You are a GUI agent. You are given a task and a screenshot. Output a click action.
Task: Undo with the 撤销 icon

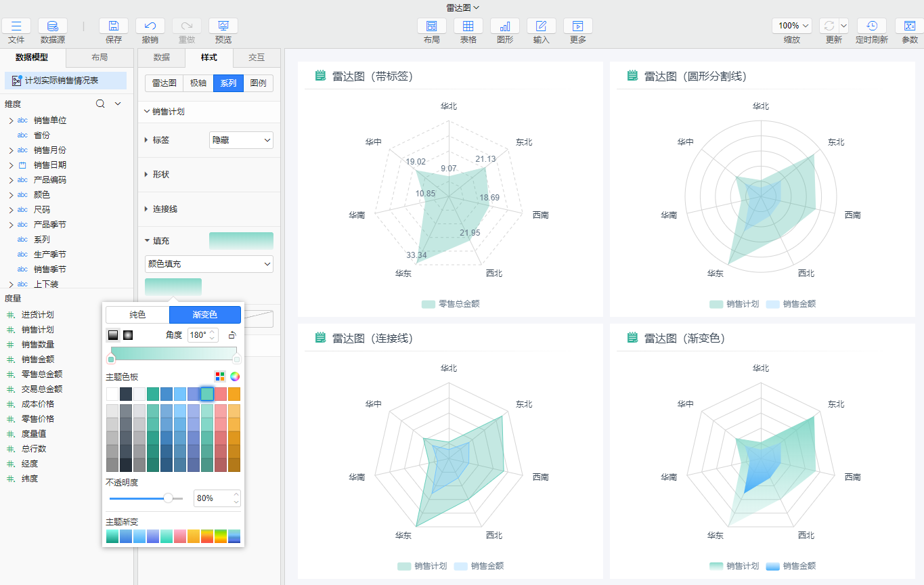point(150,26)
